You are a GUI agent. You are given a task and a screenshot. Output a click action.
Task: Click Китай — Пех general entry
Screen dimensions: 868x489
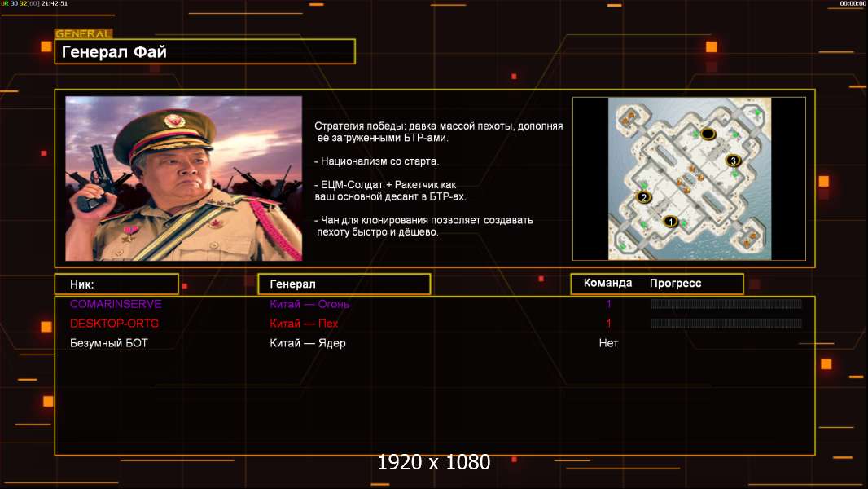click(x=304, y=324)
